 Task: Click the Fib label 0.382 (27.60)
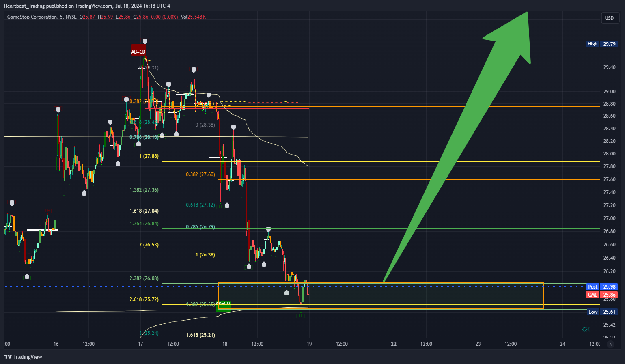coord(200,174)
